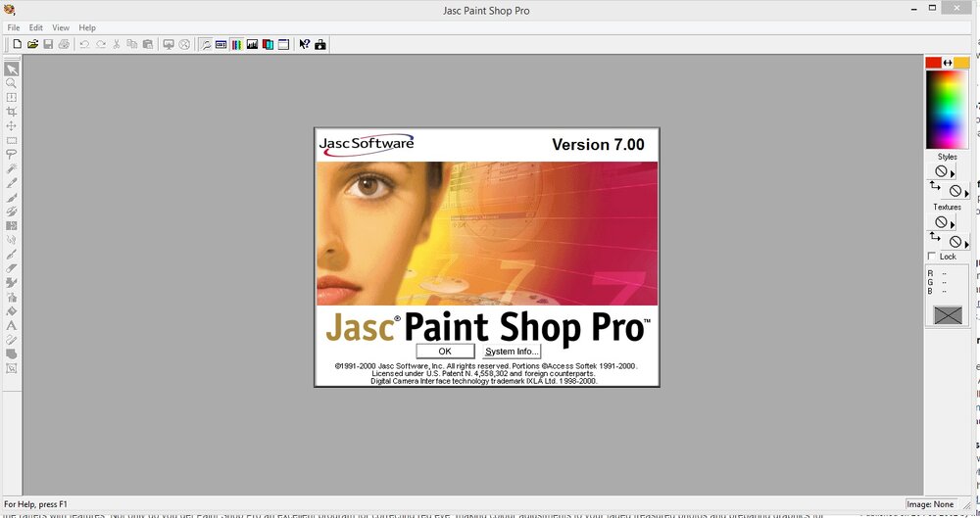This screenshot has width=980, height=518.
Task: Swap the foreground and background textures
Action: tap(934, 236)
